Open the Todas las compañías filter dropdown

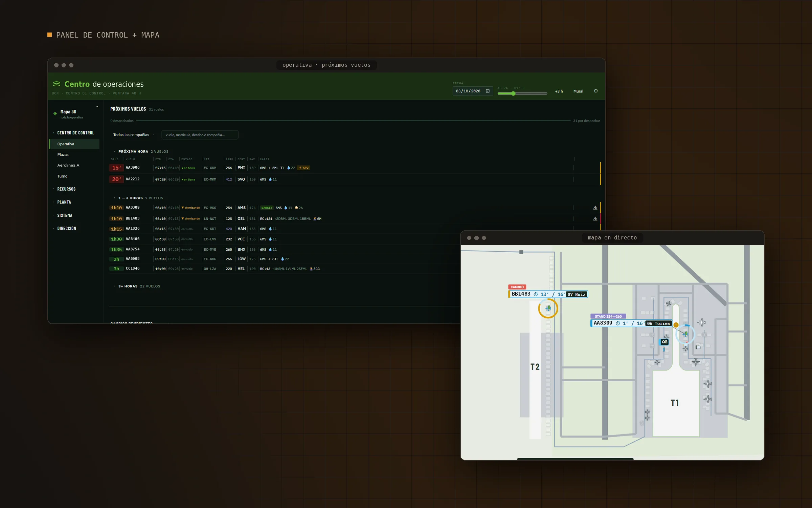click(133, 135)
